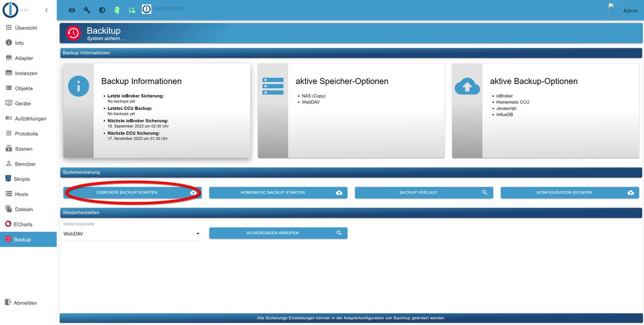Click magnifier icon on Sicherungen Abrufen button
This screenshot has width=644, height=325.
(339, 233)
